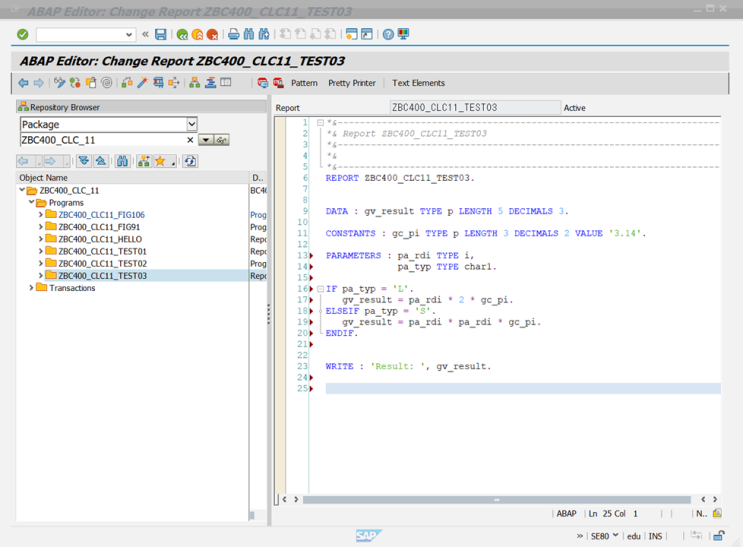743x547 pixels.
Task: Collapse all nodes in repository tree toolbar
Action: [x=100, y=161]
